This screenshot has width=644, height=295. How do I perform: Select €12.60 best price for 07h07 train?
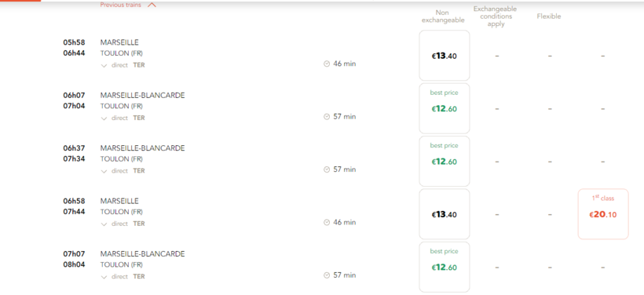(445, 267)
